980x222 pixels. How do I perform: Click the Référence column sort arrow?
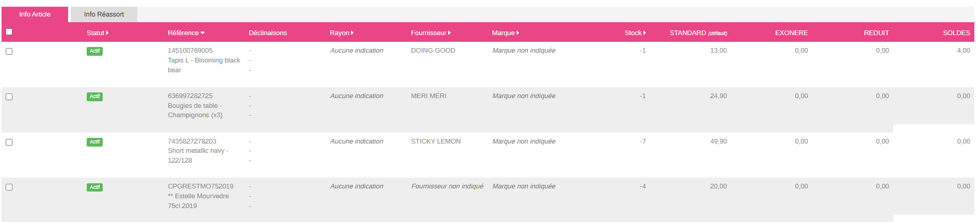click(203, 33)
